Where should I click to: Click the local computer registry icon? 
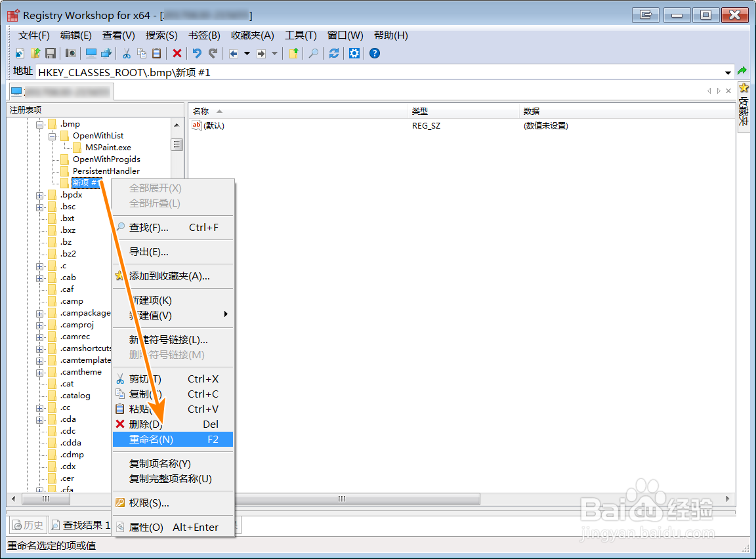point(91,54)
